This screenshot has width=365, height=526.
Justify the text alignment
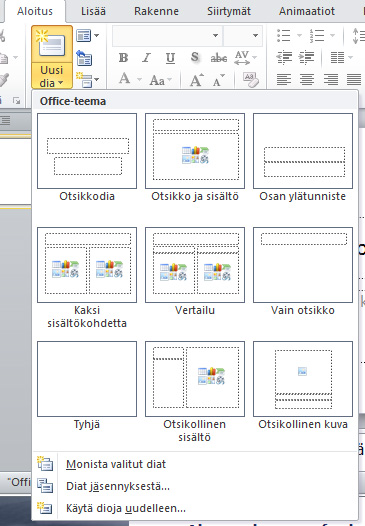(x=354, y=80)
